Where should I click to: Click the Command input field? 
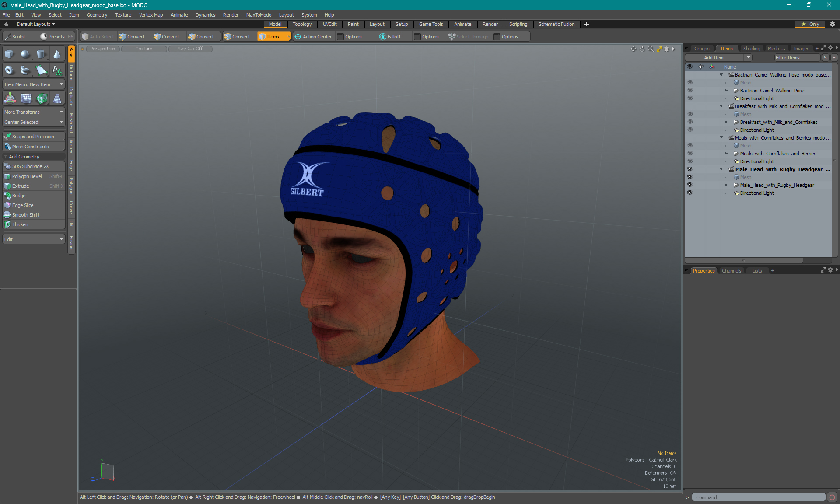click(758, 497)
